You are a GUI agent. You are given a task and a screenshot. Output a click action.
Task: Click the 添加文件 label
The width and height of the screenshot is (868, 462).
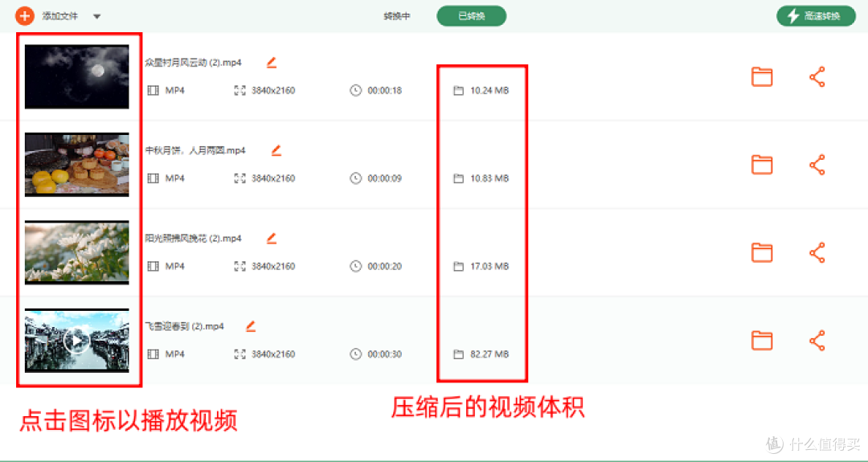59,16
